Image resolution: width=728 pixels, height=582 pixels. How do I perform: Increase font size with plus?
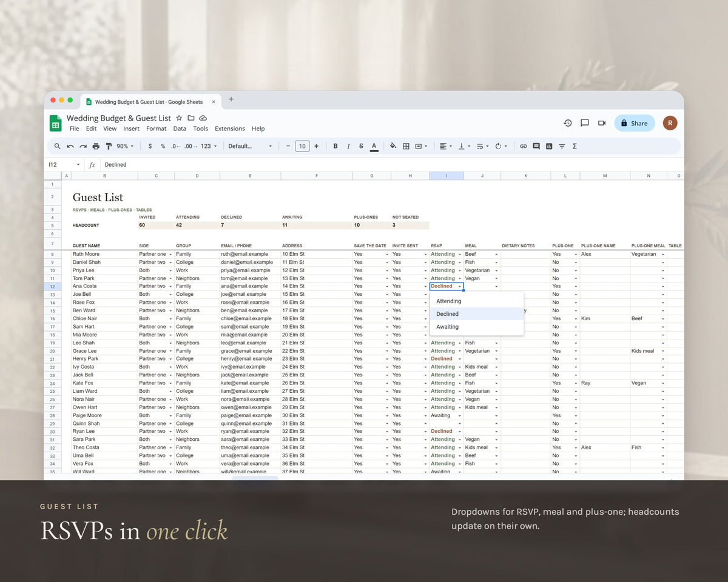click(316, 146)
